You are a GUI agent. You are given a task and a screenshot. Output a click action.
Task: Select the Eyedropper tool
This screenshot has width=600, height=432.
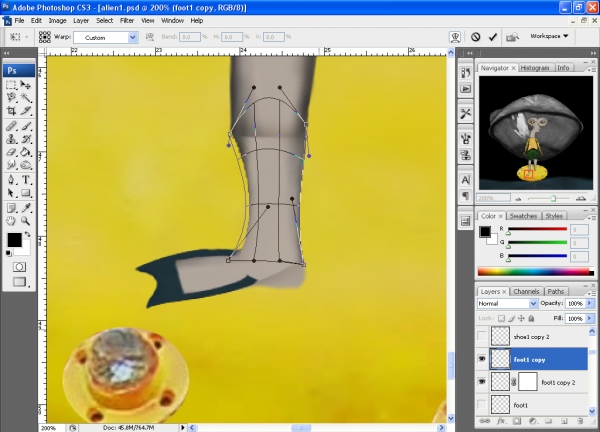click(26, 208)
